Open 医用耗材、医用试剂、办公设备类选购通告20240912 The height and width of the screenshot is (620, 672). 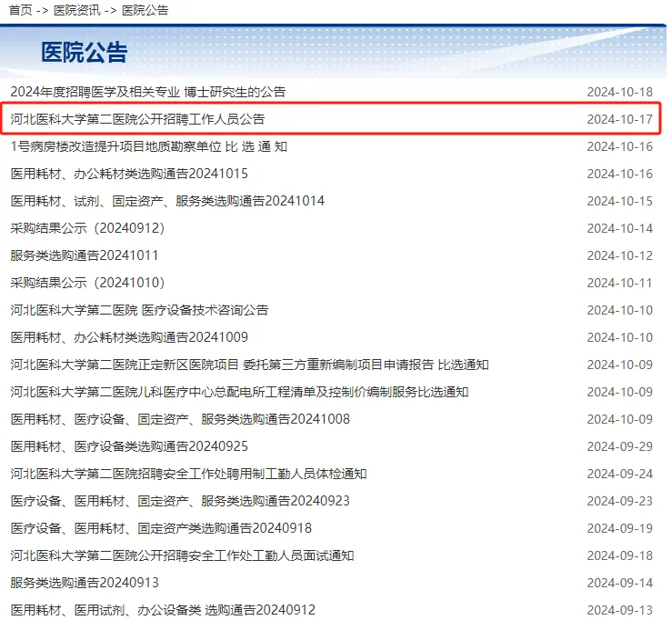coord(163,610)
